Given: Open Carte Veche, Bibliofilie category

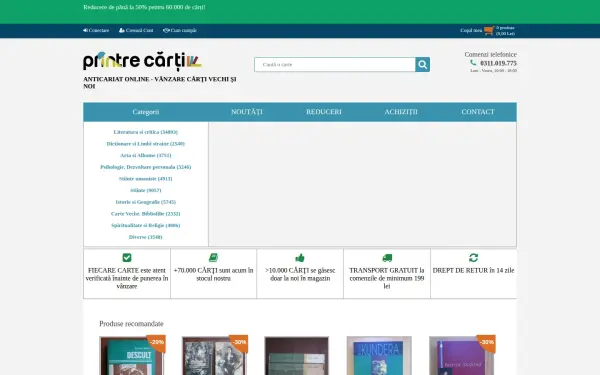Looking at the screenshot, I should tap(146, 214).
